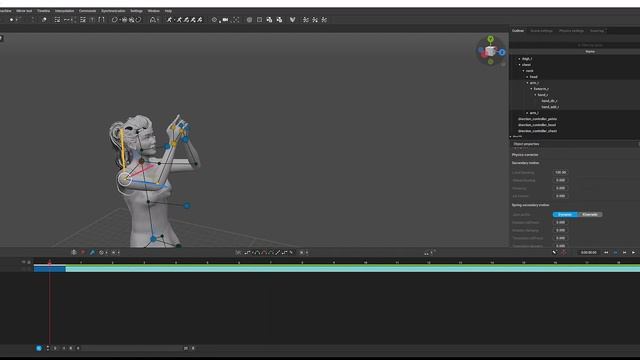The height and width of the screenshot is (360, 640).
Task: Click the timecode field on the timeline bar
Action: tap(588, 253)
